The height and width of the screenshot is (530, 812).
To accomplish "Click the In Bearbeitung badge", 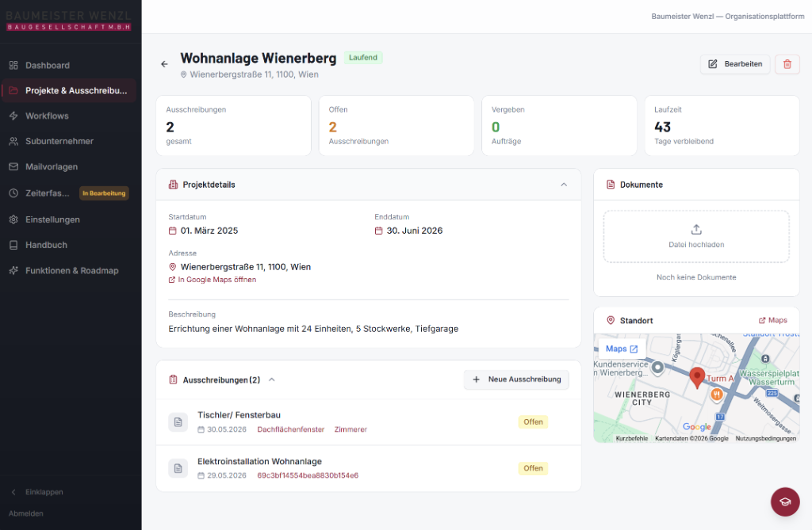I will click(104, 193).
